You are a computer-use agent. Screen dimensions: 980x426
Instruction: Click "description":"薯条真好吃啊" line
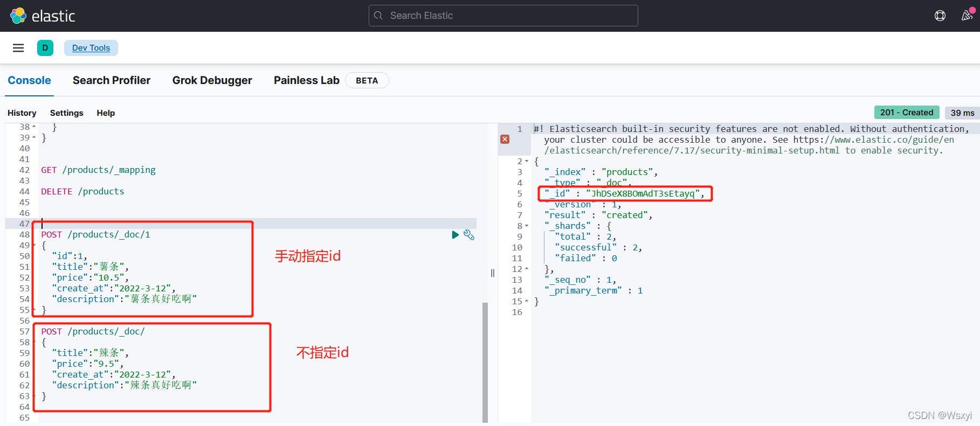(125, 299)
